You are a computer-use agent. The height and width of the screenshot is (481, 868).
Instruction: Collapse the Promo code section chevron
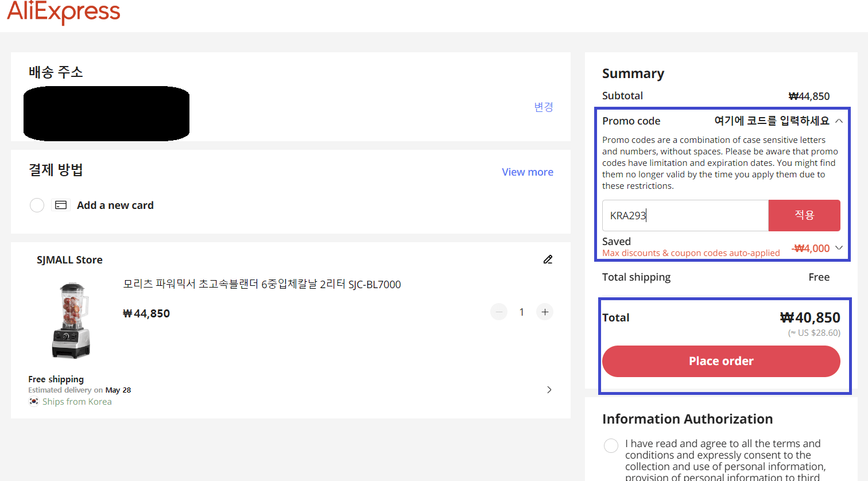839,121
